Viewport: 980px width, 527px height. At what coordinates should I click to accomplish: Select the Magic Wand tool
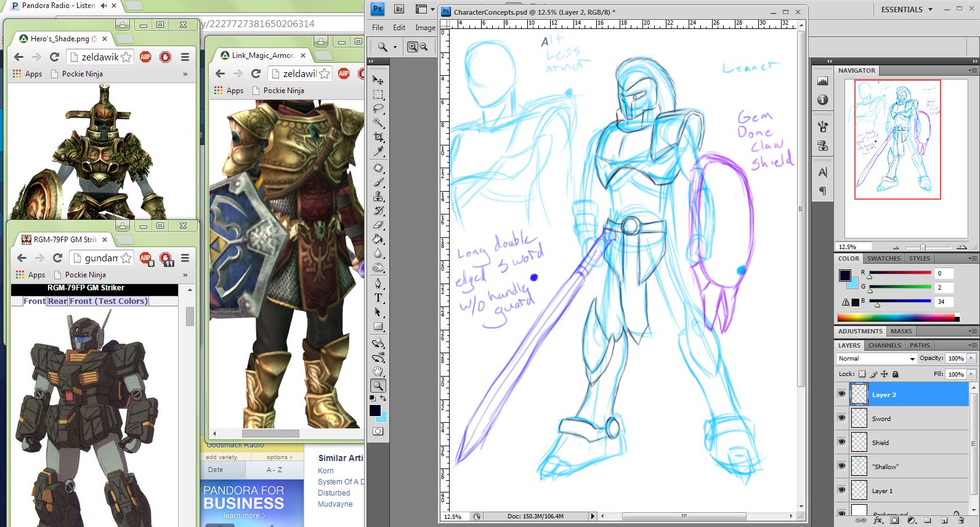[378, 123]
